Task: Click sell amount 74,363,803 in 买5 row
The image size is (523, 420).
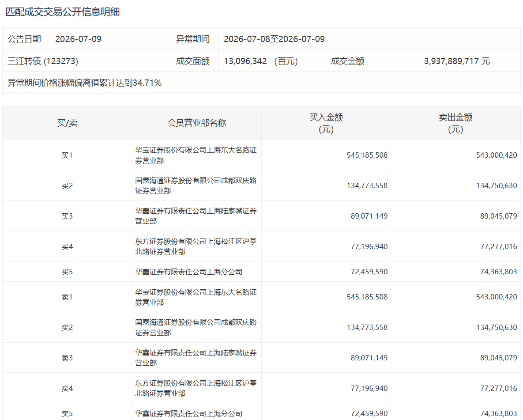Action: 498,272
